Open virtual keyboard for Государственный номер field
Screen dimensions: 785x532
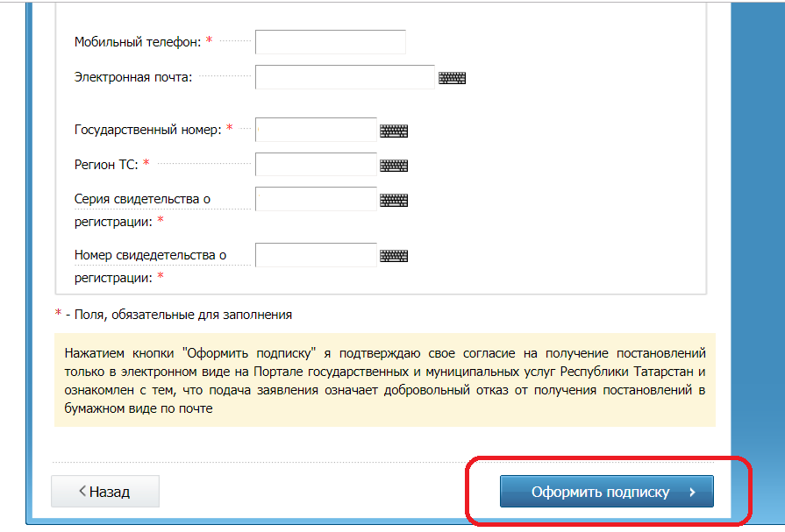[394, 131]
